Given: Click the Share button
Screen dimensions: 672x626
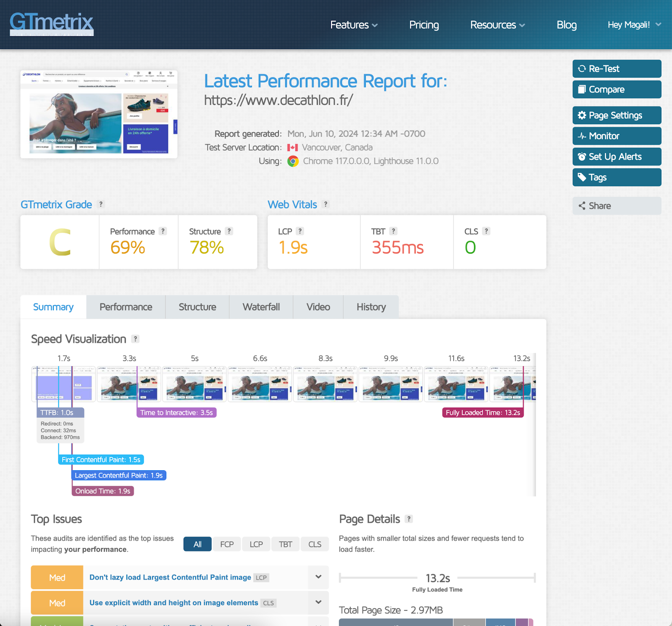Looking at the screenshot, I should 617,206.
